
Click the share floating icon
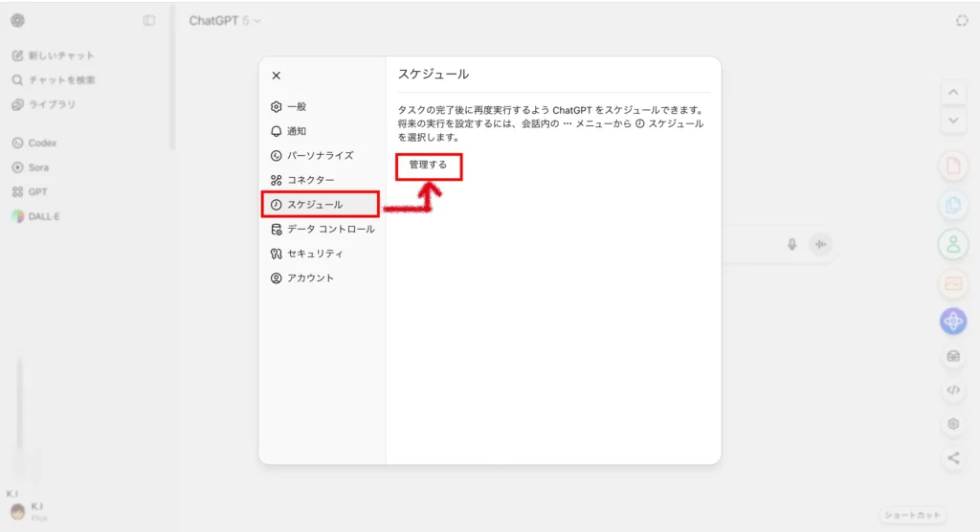(953, 458)
